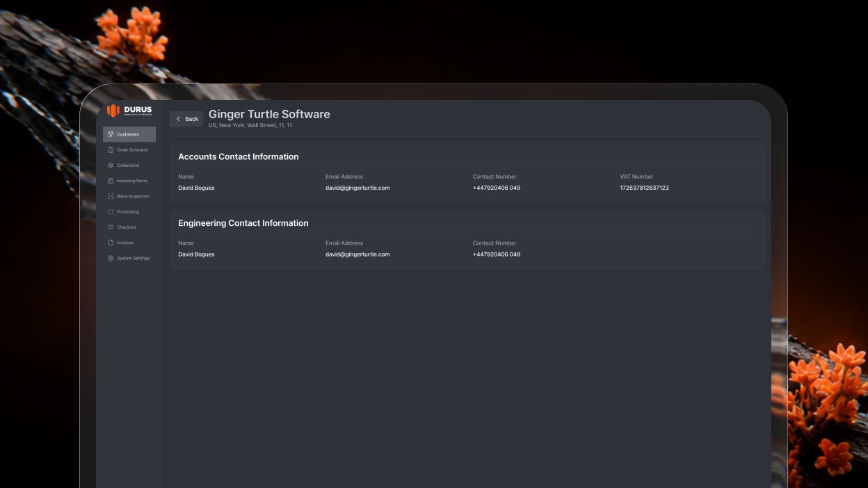Click the Engineering Contact Number label
The height and width of the screenshot is (488, 868).
click(495, 243)
